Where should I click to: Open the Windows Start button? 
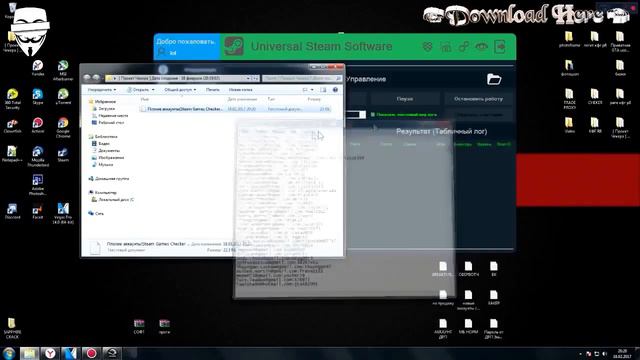pyautogui.click(x=9, y=353)
